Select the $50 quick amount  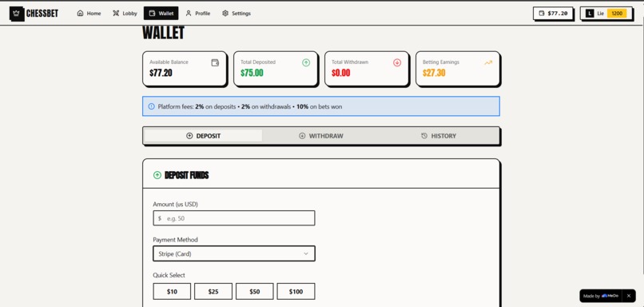(x=255, y=291)
